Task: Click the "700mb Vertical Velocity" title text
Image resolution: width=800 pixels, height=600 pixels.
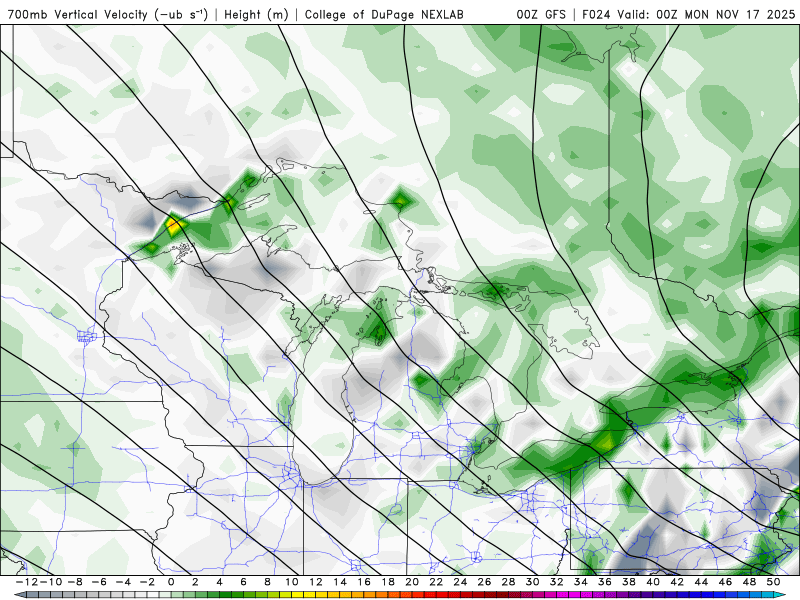Action: [78, 14]
